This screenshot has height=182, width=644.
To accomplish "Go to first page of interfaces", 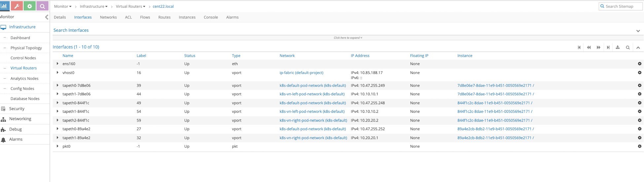I will click(579, 48).
